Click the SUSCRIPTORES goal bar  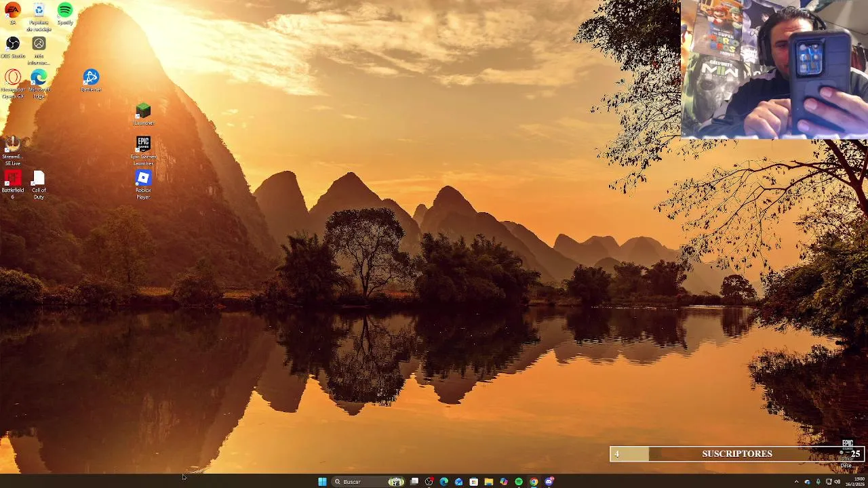(736, 453)
